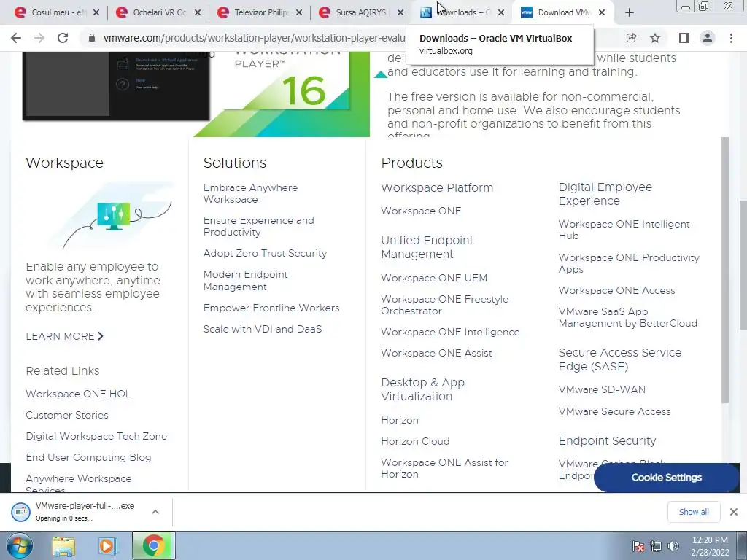The image size is (747, 560).
Task: Open Ensure Experience and Productivity link
Action: (259, 226)
